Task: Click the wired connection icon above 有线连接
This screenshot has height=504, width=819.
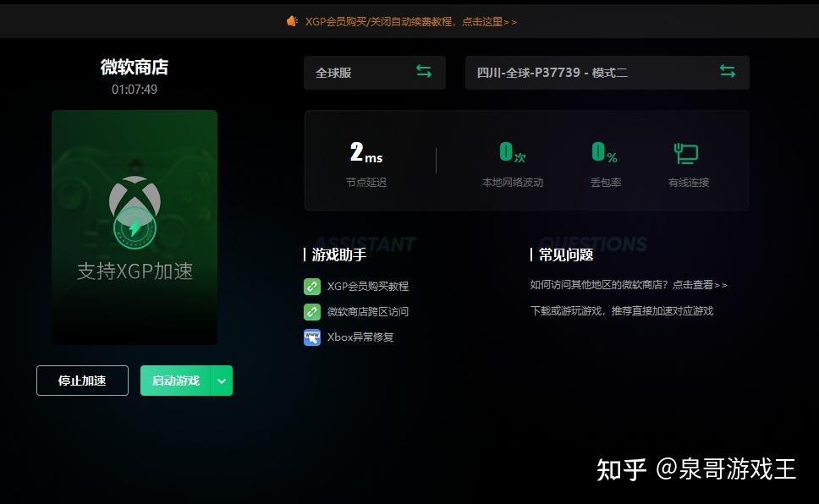Action: pyautogui.click(x=687, y=153)
